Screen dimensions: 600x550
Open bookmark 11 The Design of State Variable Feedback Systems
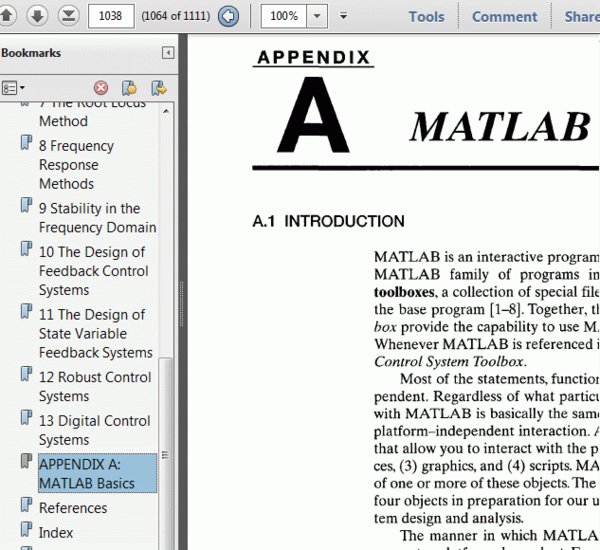pos(96,333)
